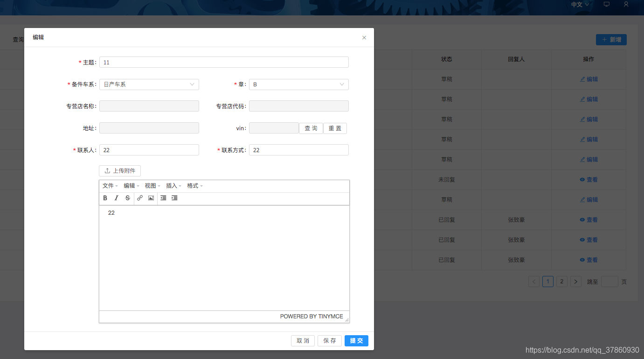The image size is (644, 359).
Task: Open the 视图 menu in the editor
Action: pyautogui.click(x=152, y=186)
